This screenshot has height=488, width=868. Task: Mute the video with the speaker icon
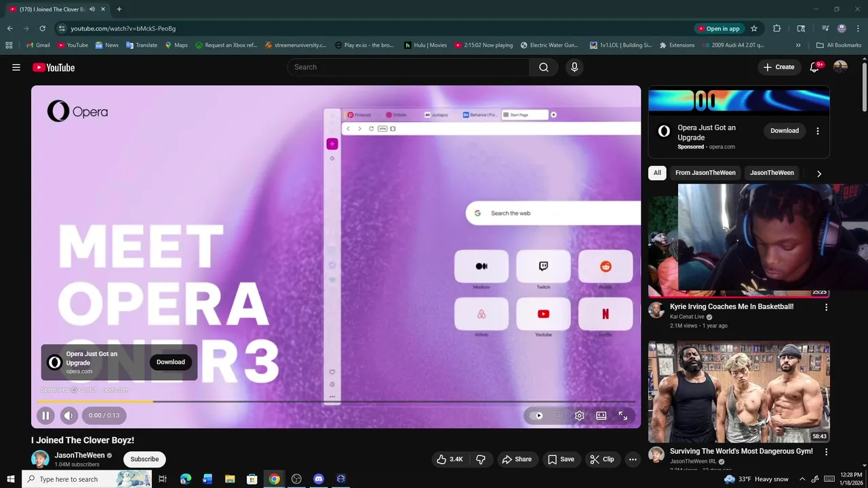tap(68, 415)
